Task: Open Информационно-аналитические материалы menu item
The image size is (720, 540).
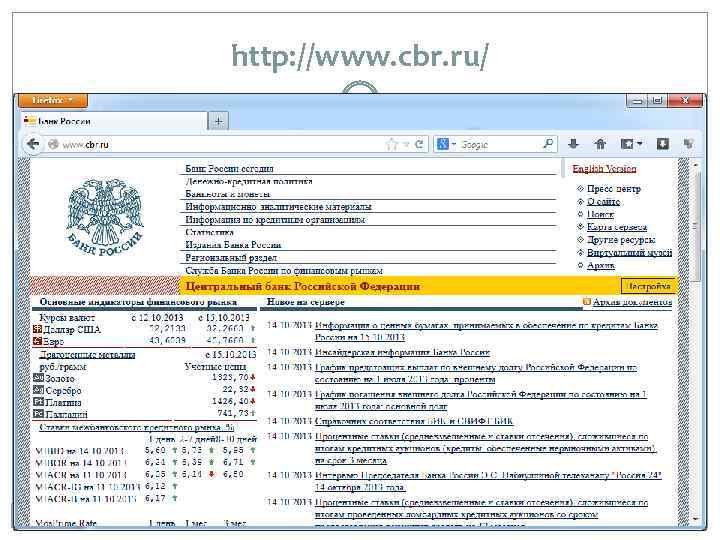Action: [278, 207]
